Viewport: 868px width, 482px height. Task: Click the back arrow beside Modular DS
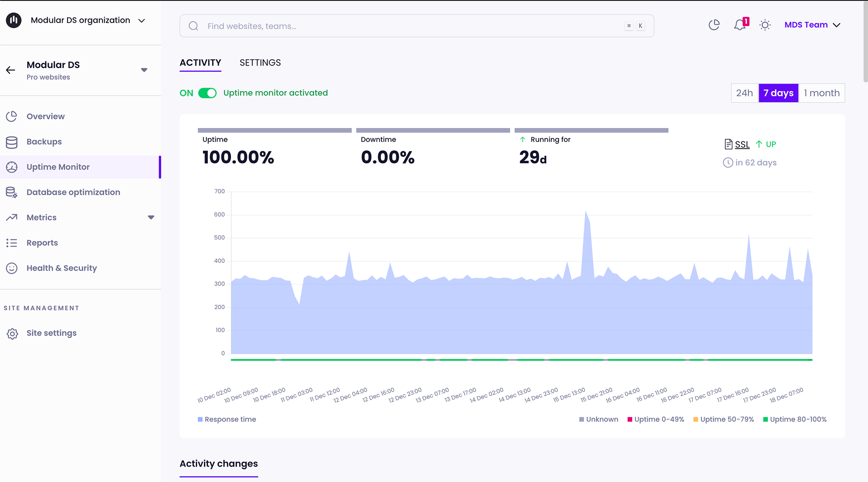coord(11,70)
